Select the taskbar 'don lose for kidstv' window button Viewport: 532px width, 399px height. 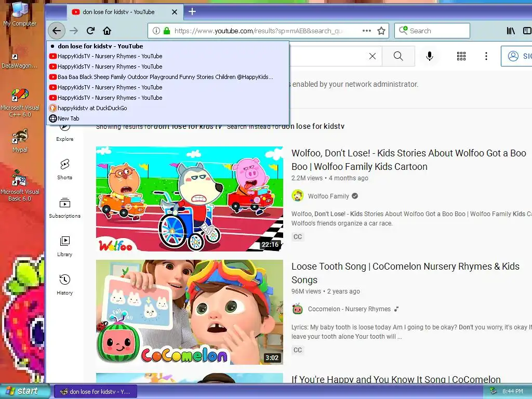click(x=96, y=392)
